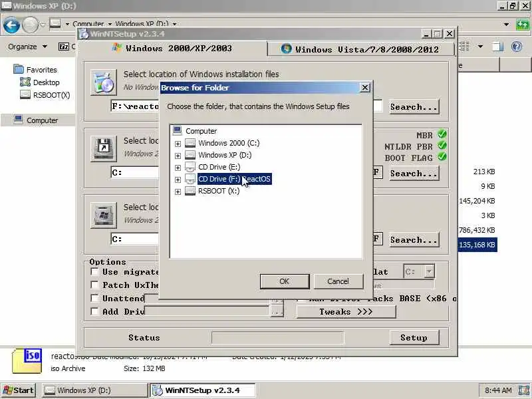This screenshot has height=399, width=532.
Task: Expand Windows 2000 (C:) tree node
Action: pos(178,144)
